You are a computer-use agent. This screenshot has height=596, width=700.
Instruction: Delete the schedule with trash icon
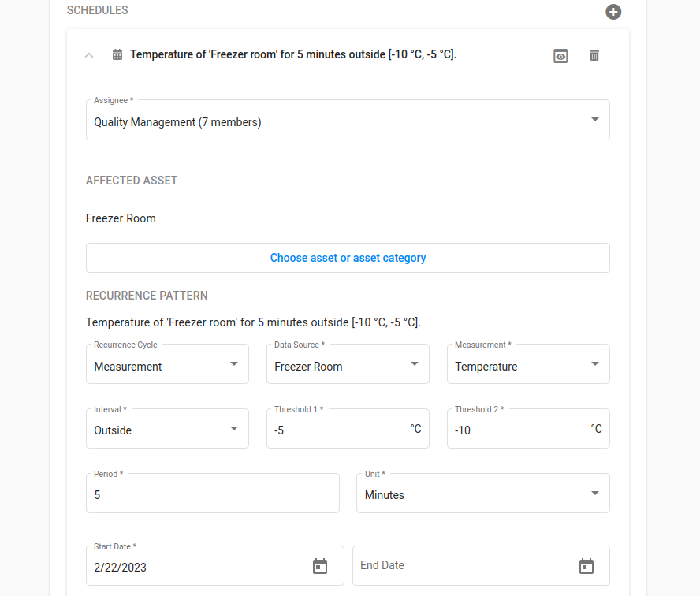pyautogui.click(x=594, y=55)
